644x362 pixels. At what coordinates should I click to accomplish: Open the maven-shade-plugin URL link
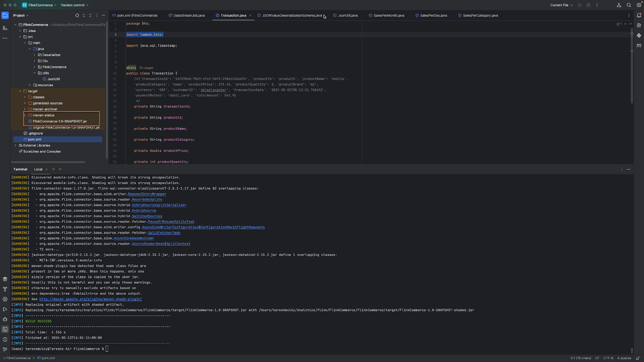coord(91,299)
